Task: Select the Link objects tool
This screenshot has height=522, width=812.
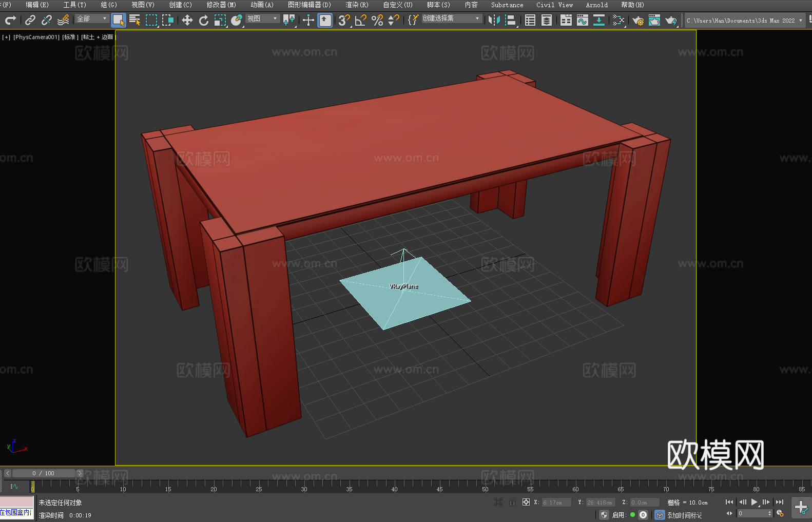Action: [30, 20]
